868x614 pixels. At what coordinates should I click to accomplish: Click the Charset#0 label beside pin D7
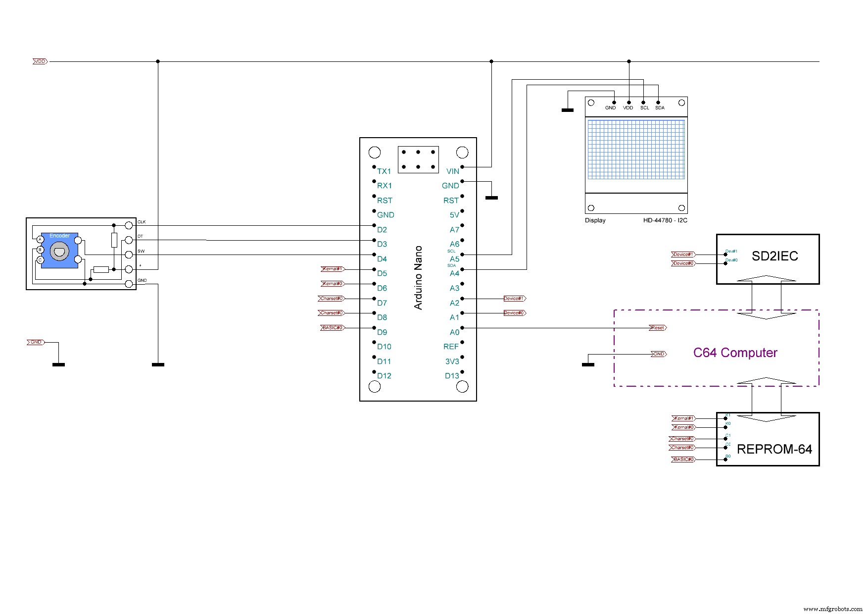pos(331,298)
